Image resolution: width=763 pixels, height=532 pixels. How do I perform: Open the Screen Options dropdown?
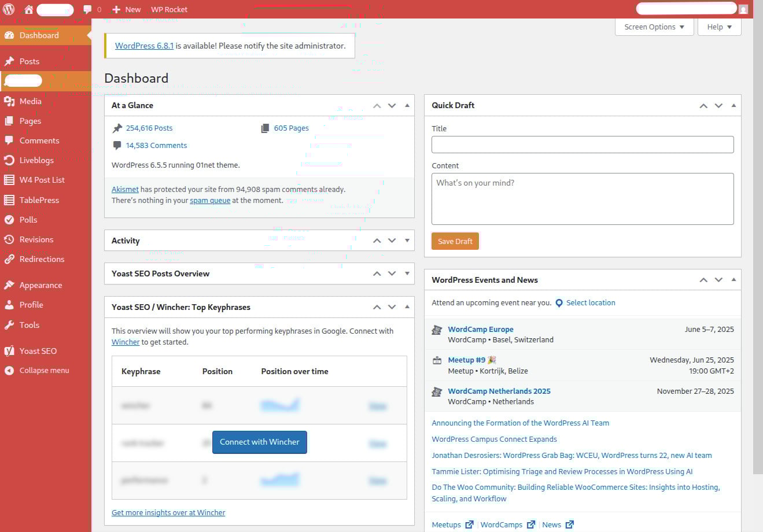click(654, 27)
